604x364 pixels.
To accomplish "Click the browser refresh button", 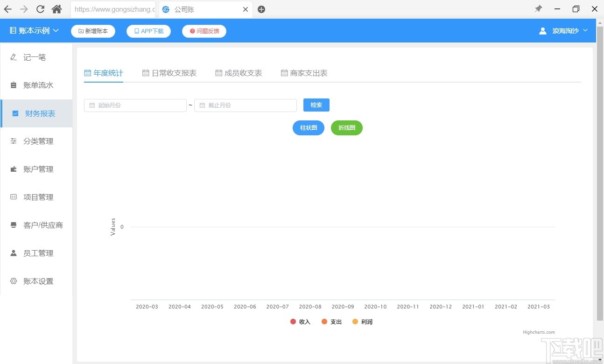I will (40, 9).
